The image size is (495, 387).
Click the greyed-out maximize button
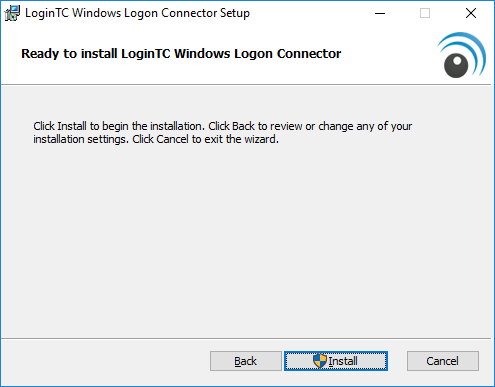click(425, 13)
